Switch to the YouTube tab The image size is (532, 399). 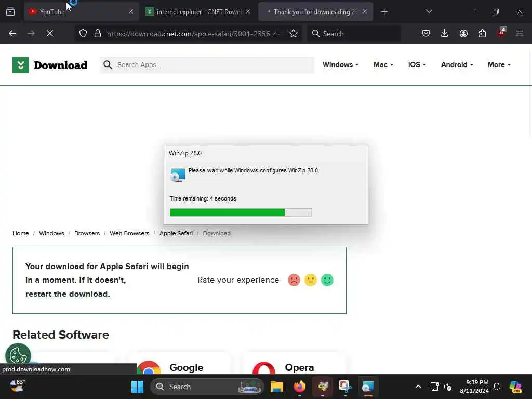(x=82, y=12)
